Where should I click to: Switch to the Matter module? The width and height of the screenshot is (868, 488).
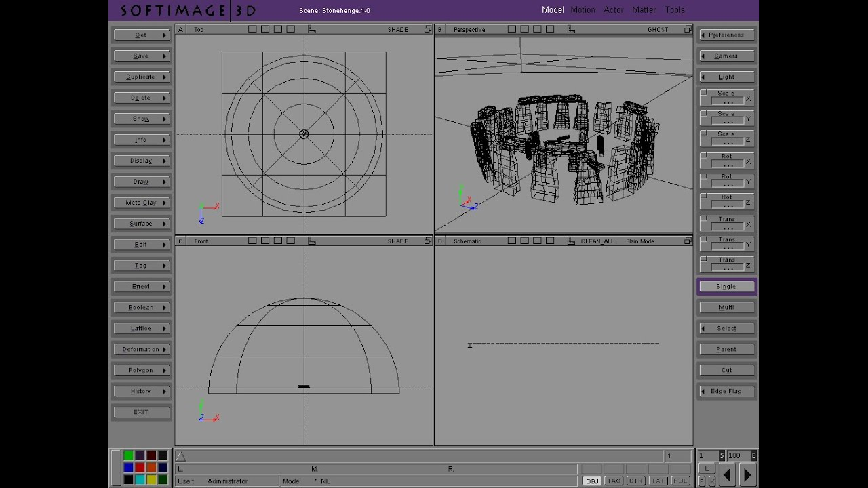click(x=644, y=9)
